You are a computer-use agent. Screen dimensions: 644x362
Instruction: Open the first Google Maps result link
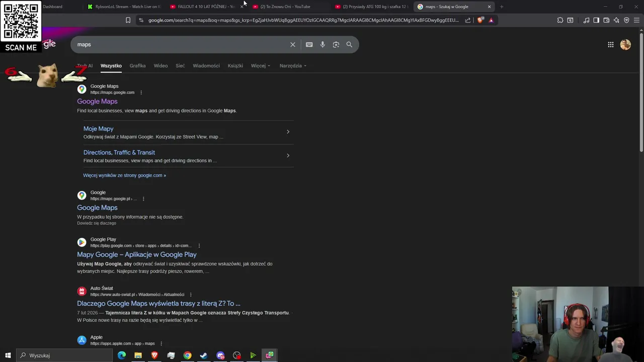[97, 102]
